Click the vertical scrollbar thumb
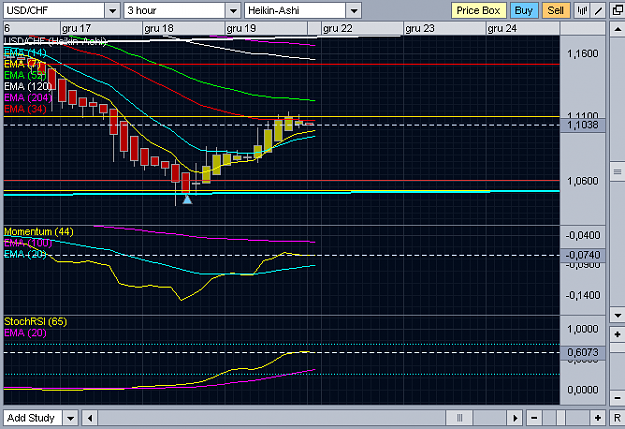625x429 pixels. (617, 172)
